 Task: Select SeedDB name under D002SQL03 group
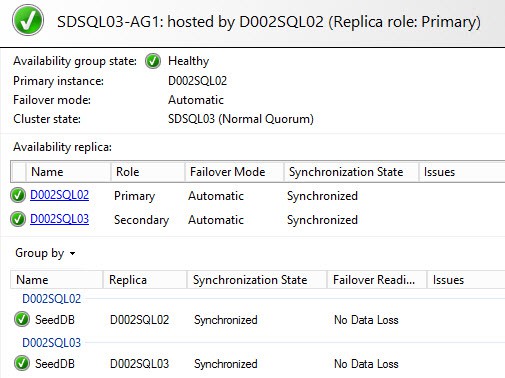[55, 364]
